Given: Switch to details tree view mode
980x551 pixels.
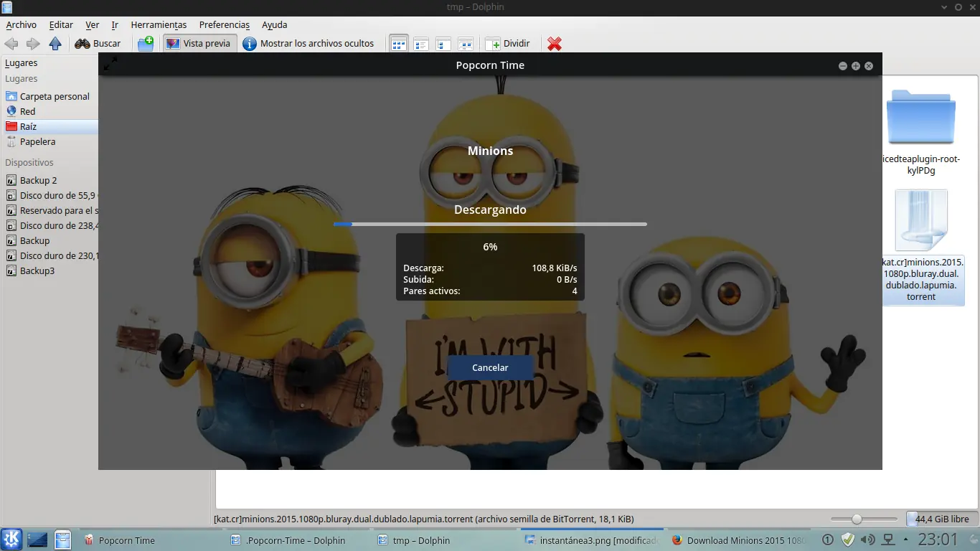Looking at the screenshot, I should click(x=443, y=44).
